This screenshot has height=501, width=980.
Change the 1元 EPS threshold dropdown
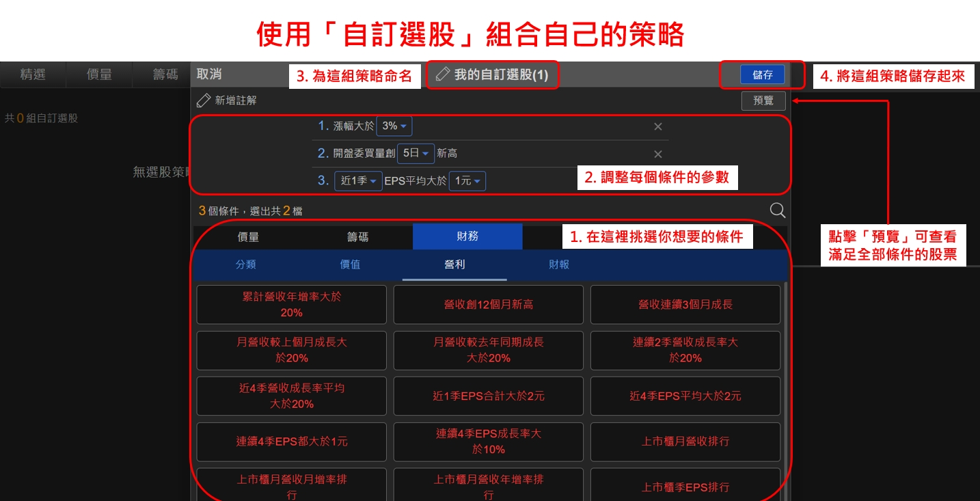pos(467,181)
